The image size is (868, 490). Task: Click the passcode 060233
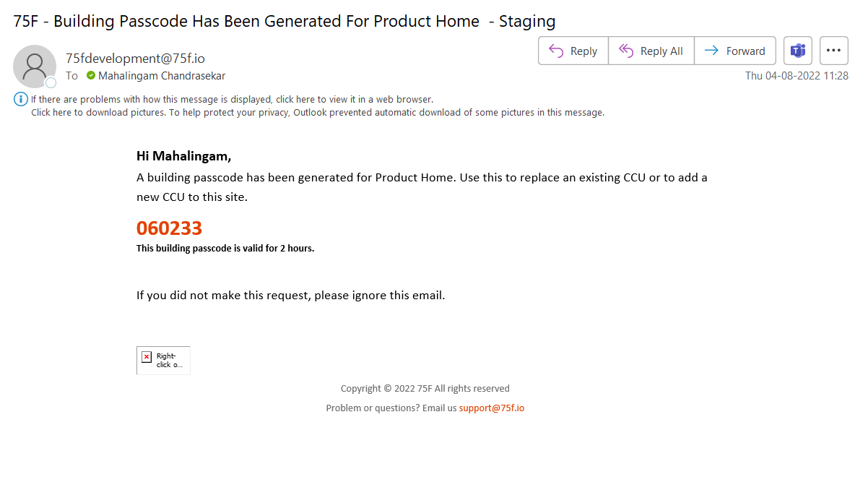[x=169, y=228]
